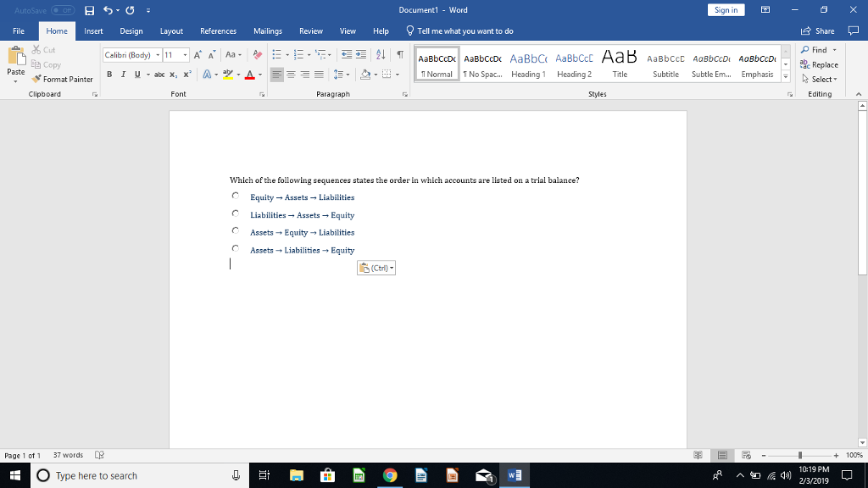Toggle bold formatting
The image size is (868, 488).
tap(109, 75)
